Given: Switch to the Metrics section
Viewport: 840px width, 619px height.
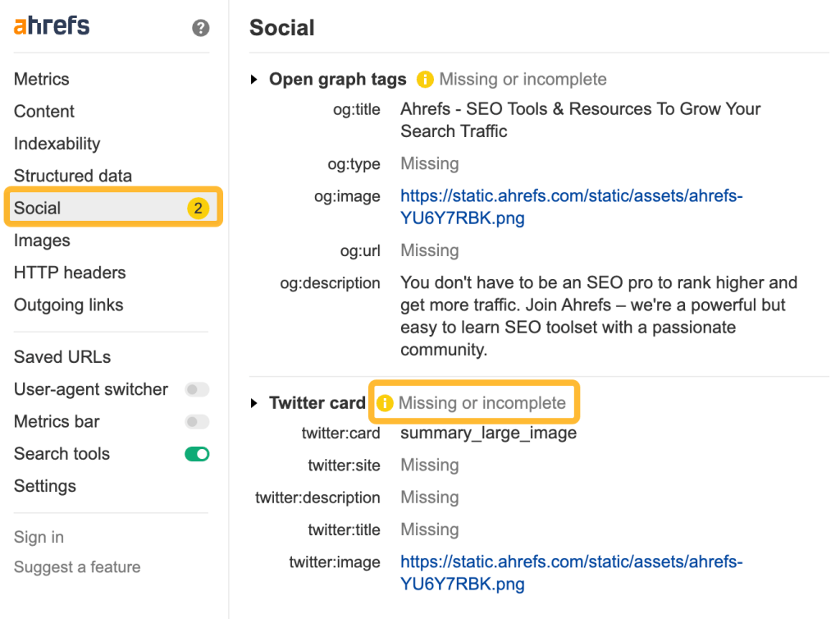Looking at the screenshot, I should [x=41, y=79].
